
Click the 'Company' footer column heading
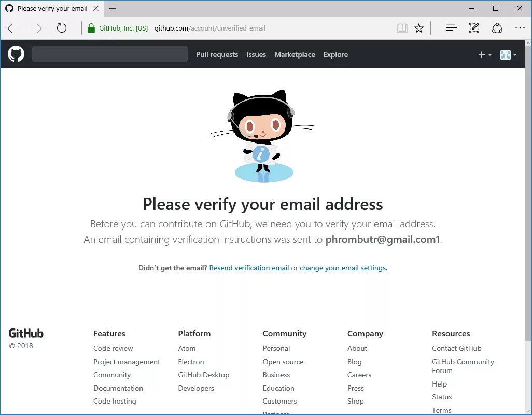click(365, 334)
